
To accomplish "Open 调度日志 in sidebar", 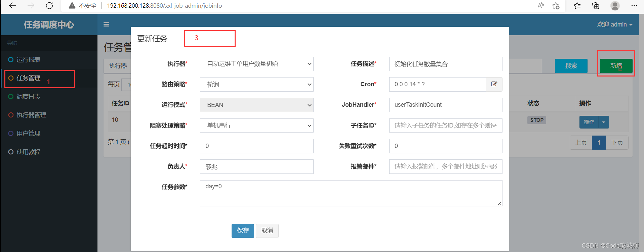I will click(49, 97).
